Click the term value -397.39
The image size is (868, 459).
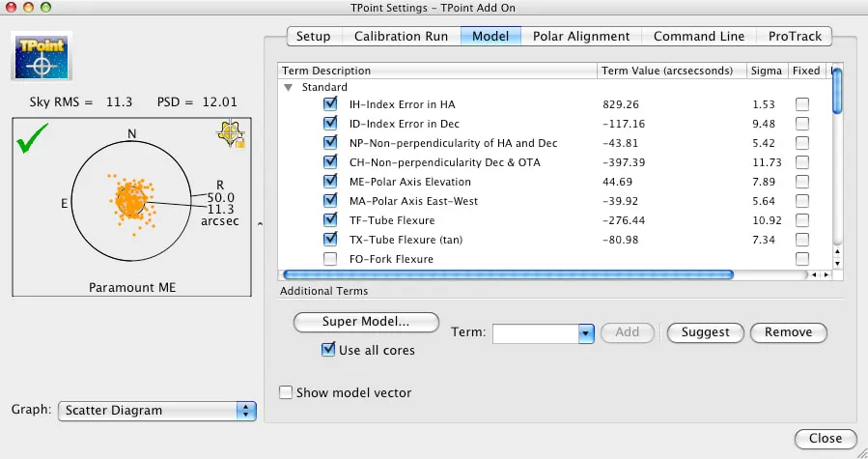coord(624,162)
